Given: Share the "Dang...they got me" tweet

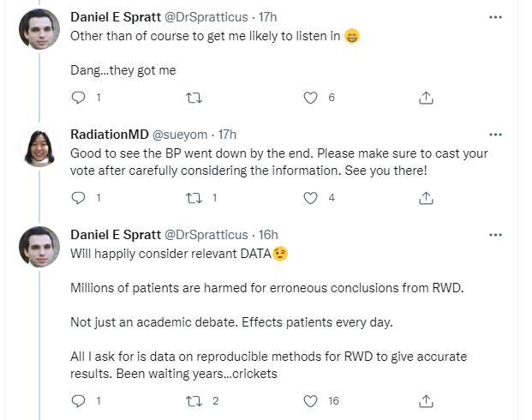Looking at the screenshot, I should click(x=426, y=98).
